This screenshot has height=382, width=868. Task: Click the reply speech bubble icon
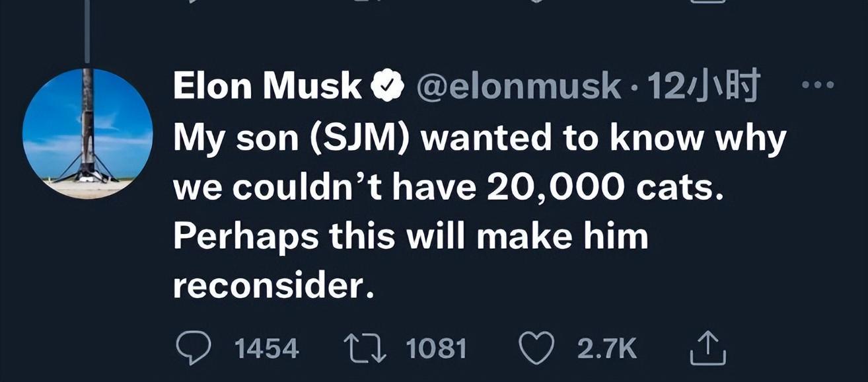click(x=193, y=348)
